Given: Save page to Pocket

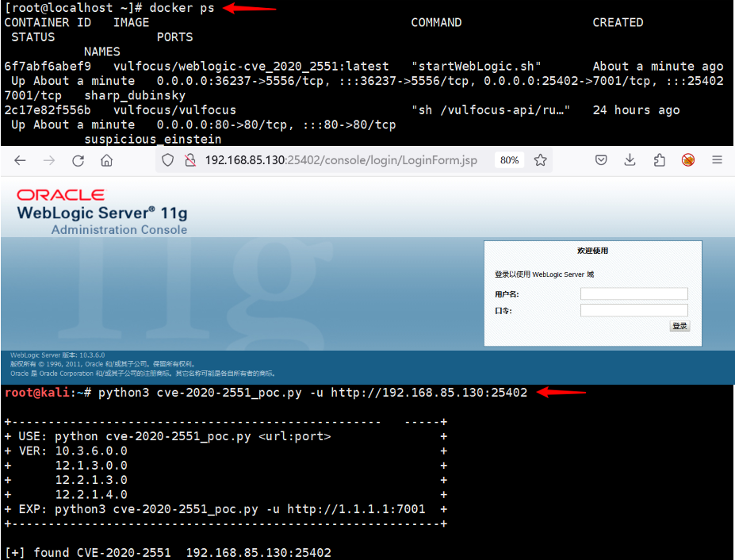Looking at the screenshot, I should (601, 160).
